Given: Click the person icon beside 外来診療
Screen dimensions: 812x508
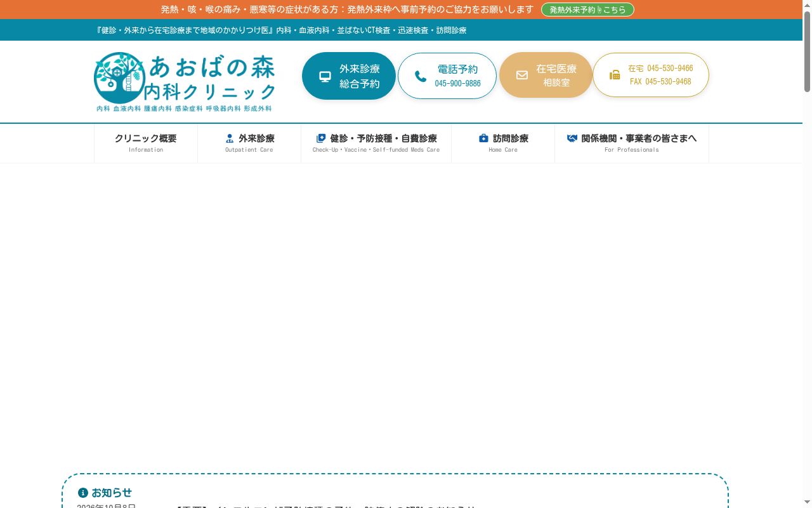Looking at the screenshot, I should [x=230, y=138].
